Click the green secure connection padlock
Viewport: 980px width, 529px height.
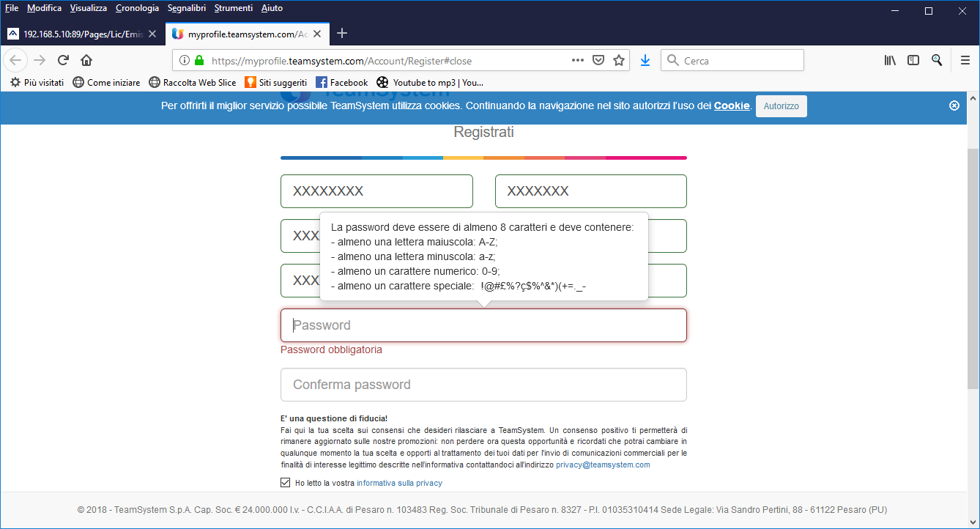199,61
